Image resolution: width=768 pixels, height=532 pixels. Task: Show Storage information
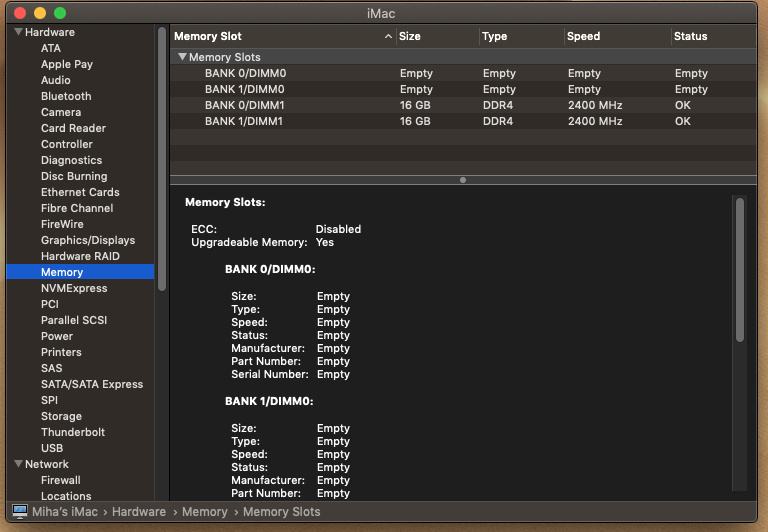[x=61, y=416]
